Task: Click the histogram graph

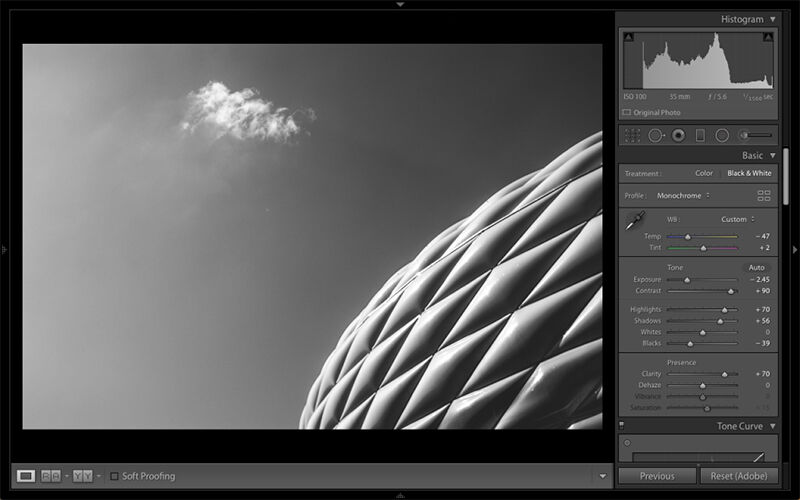Action: [698, 60]
